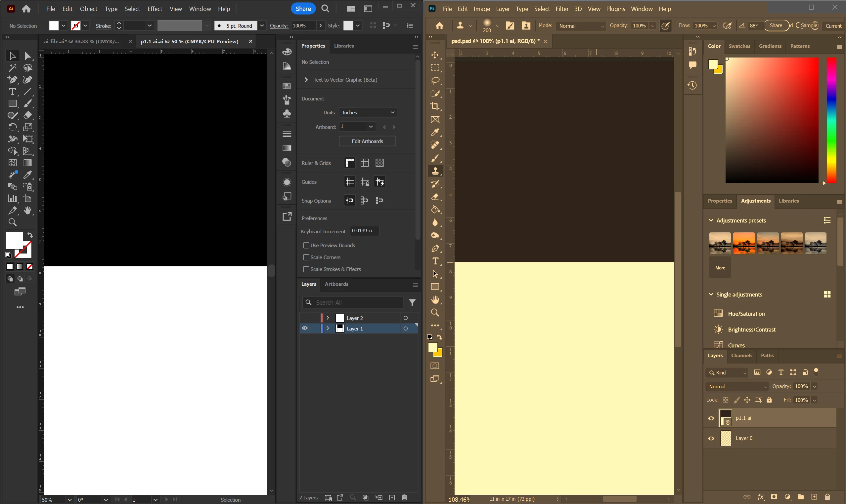Select the Photoshop Crop tool
Image resolution: width=846 pixels, height=504 pixels.
(435, 106)
